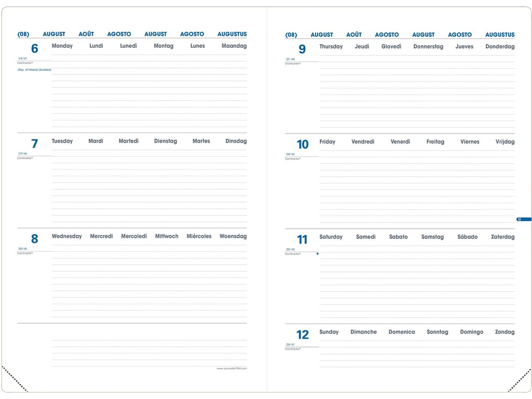Select Saturday's date number 11
The width and height of the screenshot is (532, 399).
(302, 240)
